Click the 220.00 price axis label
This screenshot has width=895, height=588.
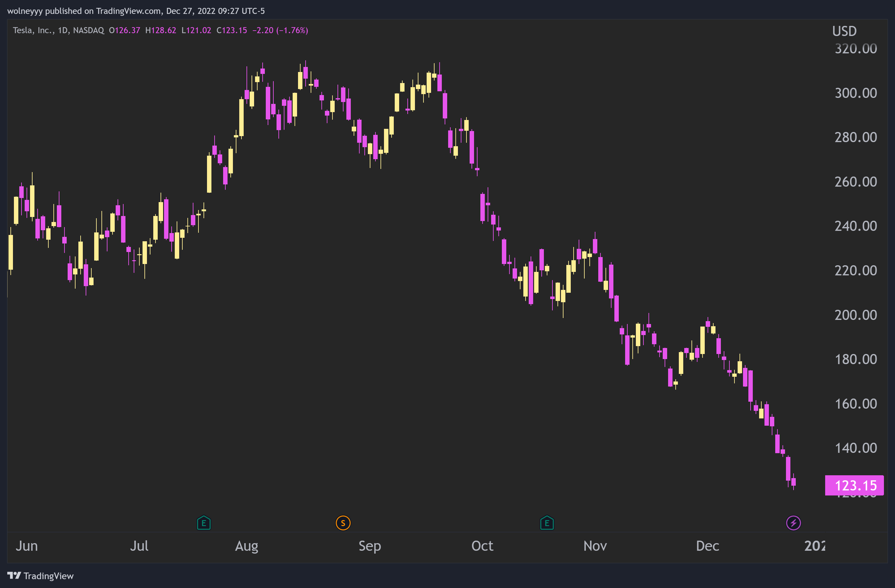(855, 271)
